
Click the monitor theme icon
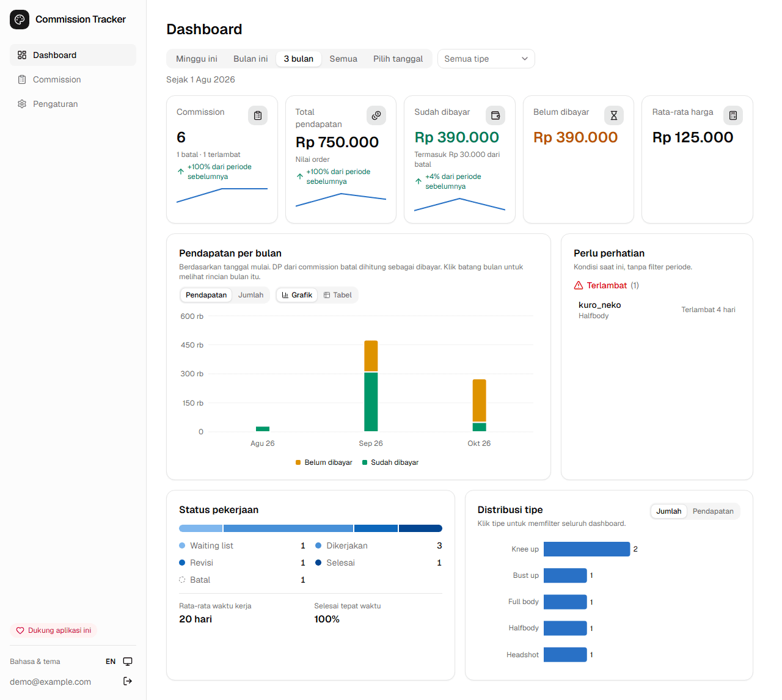pos(128,662)
